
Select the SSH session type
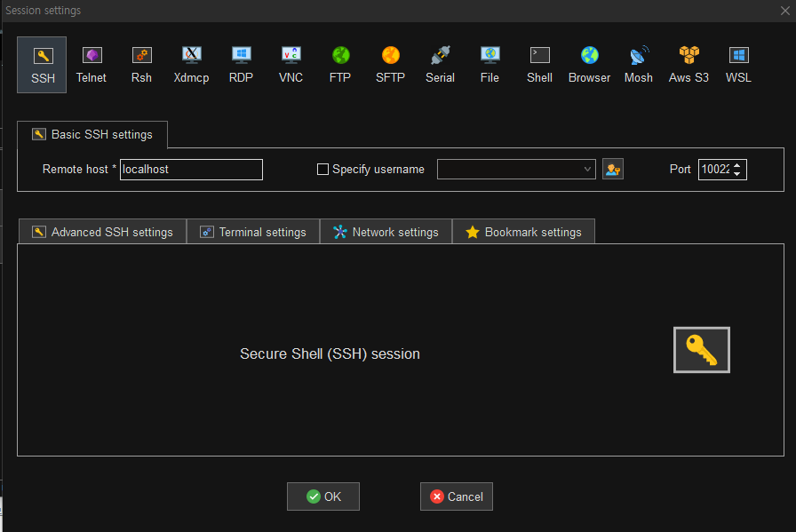click(x=42, y=65)
